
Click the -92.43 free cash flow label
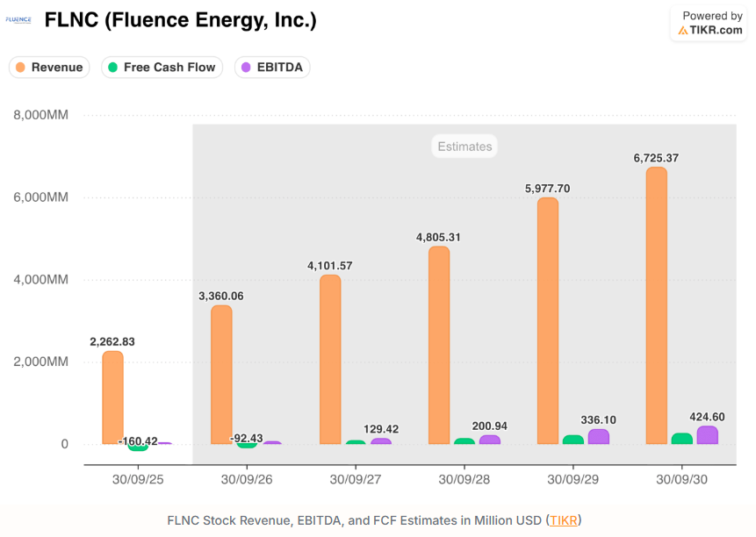click(x=247, y=438)
